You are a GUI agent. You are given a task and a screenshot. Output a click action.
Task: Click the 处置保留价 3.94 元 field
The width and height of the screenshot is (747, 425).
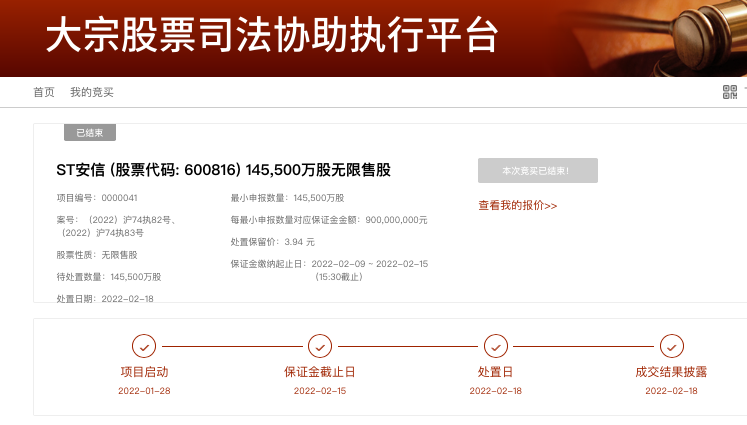(272, 242)
